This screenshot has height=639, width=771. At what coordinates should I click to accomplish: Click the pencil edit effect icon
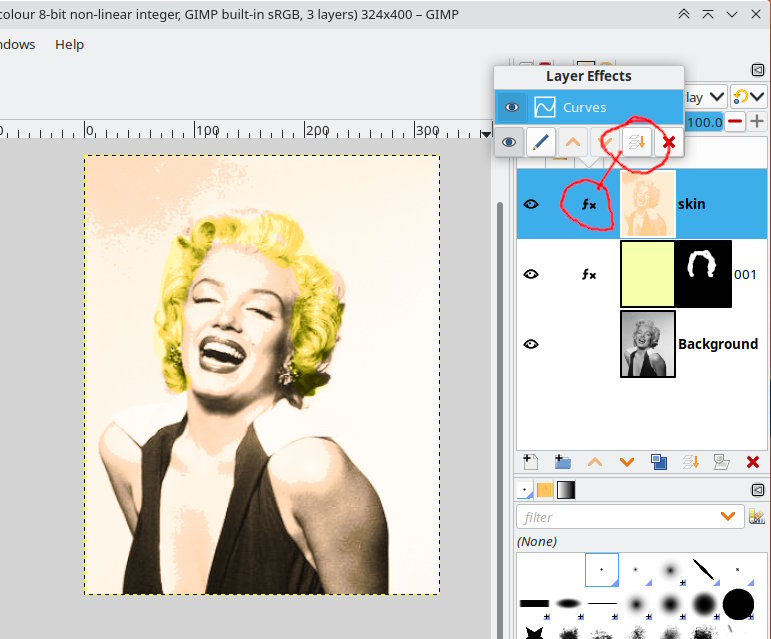pyautogui.click(x=541, y=142)
